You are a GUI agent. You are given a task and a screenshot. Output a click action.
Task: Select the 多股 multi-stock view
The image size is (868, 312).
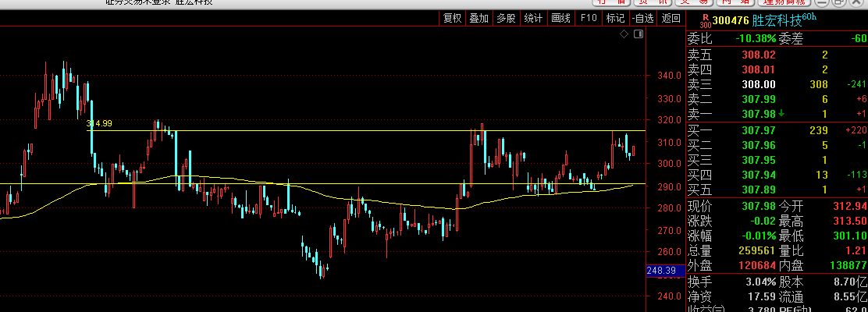coord(506,18)
